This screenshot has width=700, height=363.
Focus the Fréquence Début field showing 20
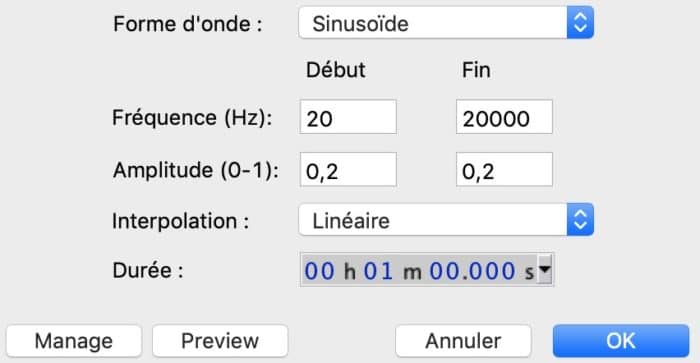(x=348, y=117)
